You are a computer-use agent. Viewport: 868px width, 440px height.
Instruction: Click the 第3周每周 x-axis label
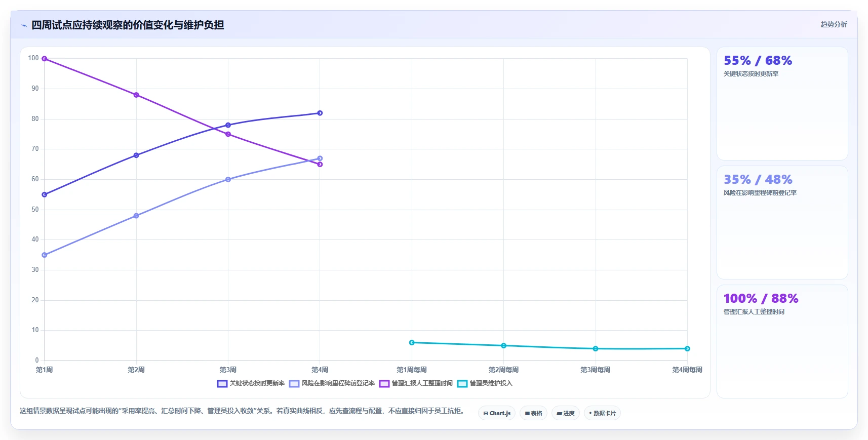tap(596, 370)
